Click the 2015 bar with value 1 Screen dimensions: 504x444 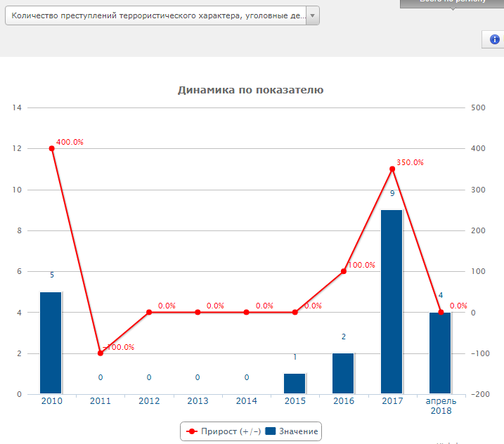(x=295, y=384)
